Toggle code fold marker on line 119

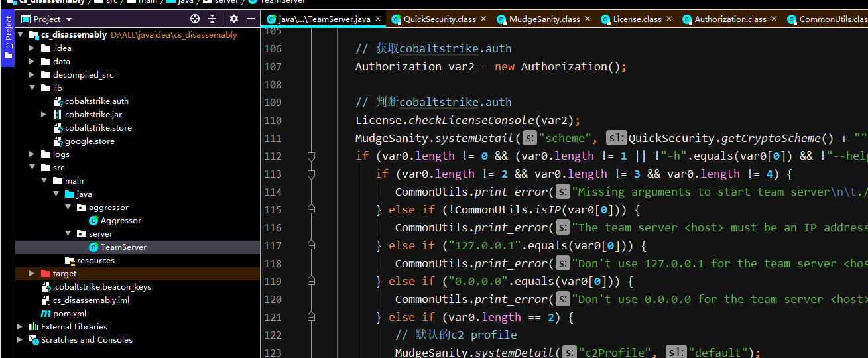click(310, 282)
